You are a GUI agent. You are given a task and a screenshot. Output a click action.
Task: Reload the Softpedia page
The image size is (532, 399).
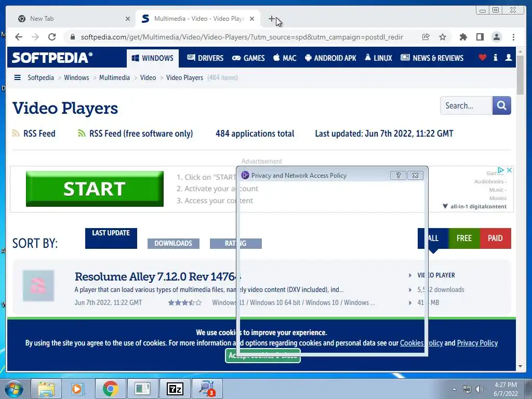point(52,37)
